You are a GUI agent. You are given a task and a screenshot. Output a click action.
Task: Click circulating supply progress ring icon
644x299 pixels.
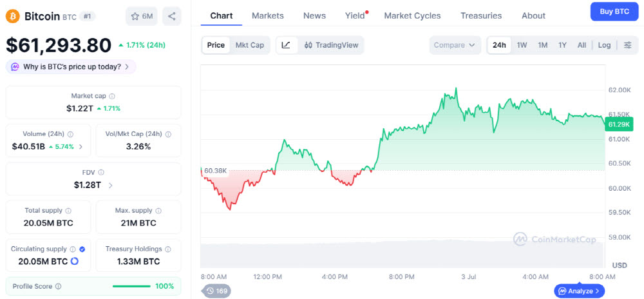pos(74,261)
